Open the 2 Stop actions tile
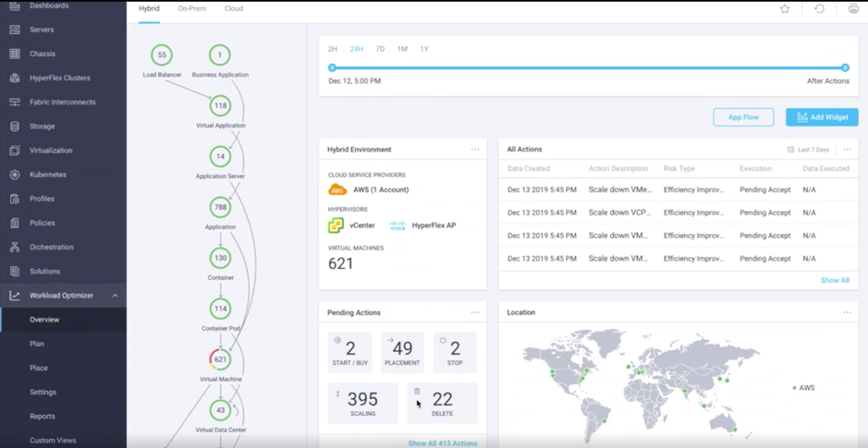This screenshot has height=448, width=868. (x=455, y=352)
